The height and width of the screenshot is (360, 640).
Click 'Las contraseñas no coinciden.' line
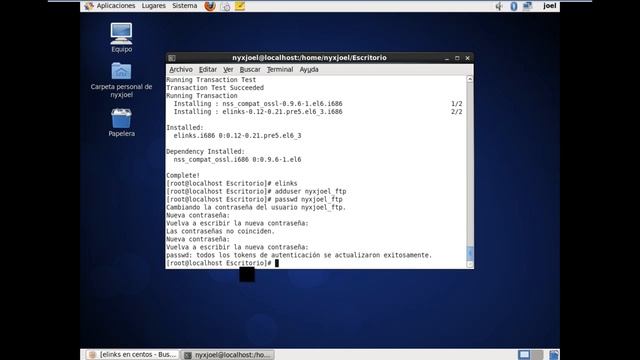(220, 231)
